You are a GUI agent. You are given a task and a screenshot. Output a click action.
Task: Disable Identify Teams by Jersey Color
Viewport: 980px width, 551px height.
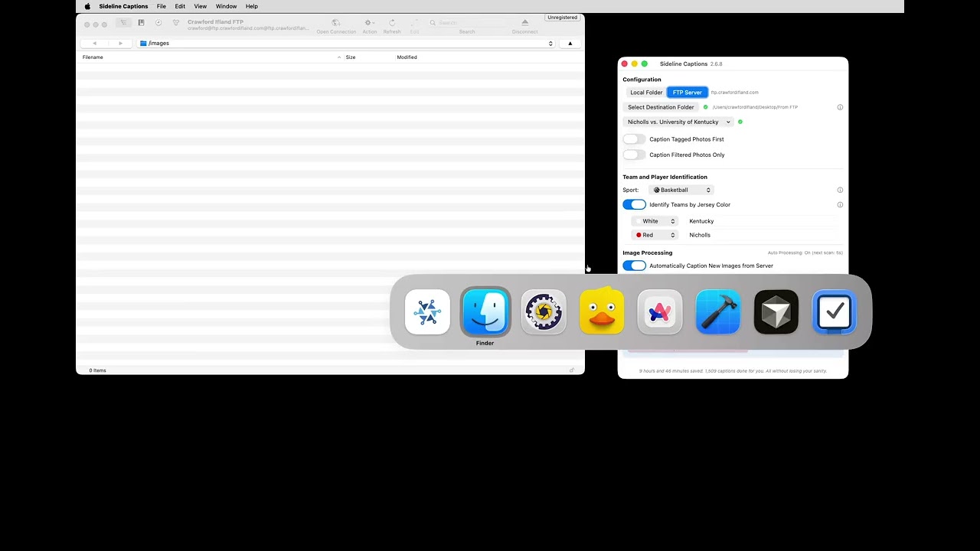(x=634, y=204)
